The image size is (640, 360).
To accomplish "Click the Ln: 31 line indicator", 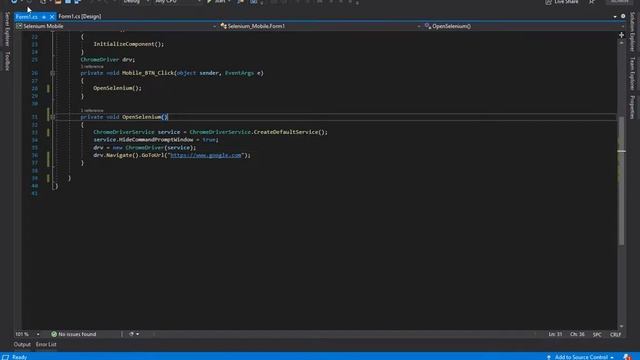I will coord(555,334).
